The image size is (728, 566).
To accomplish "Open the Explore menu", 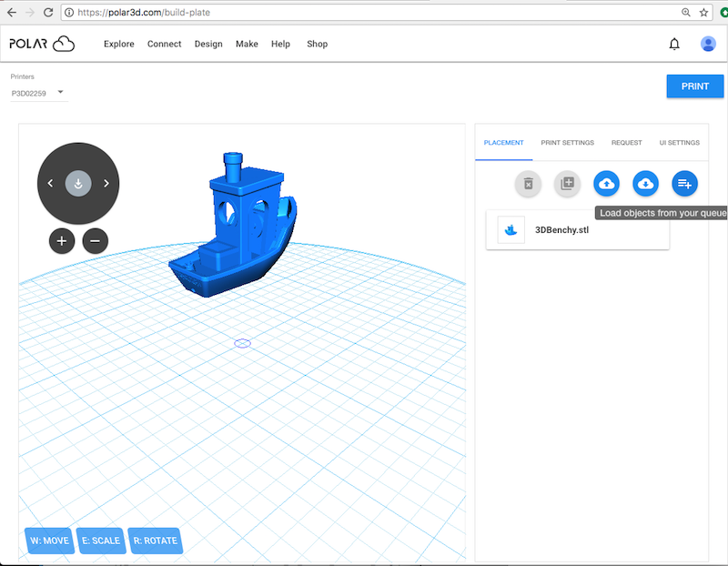I will (x=119, y=44).
